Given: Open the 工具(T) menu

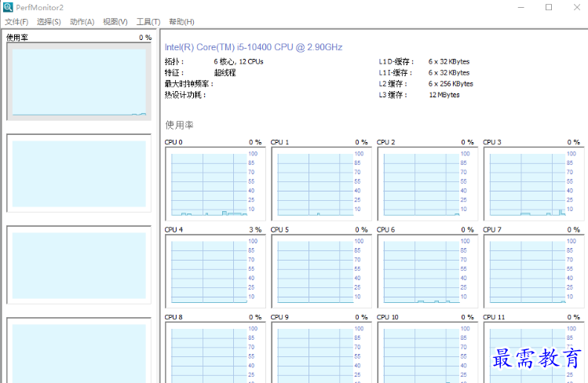Looking at the screenshot, I should point(148,22).
